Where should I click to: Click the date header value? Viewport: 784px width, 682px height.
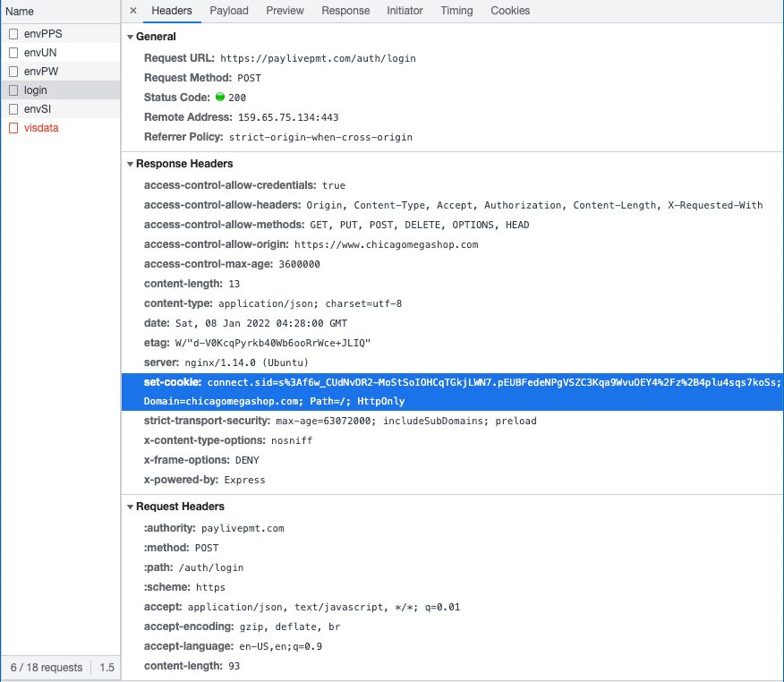point(261,323)
